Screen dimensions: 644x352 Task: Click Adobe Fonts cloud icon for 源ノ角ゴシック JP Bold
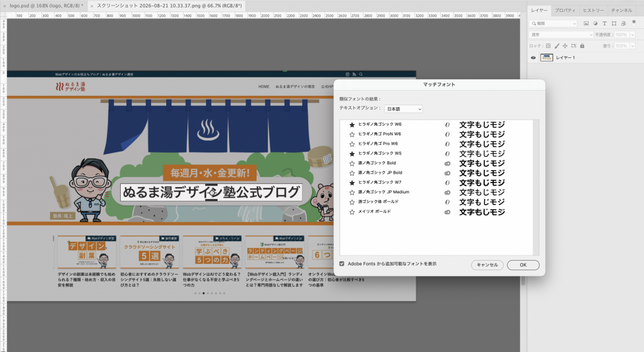[x=447, y=173]
